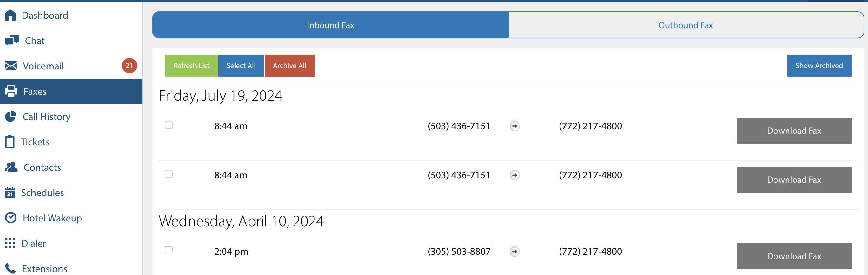Click the Dashboard home icon
Screen dimensions: 868x275
(10, 15)
